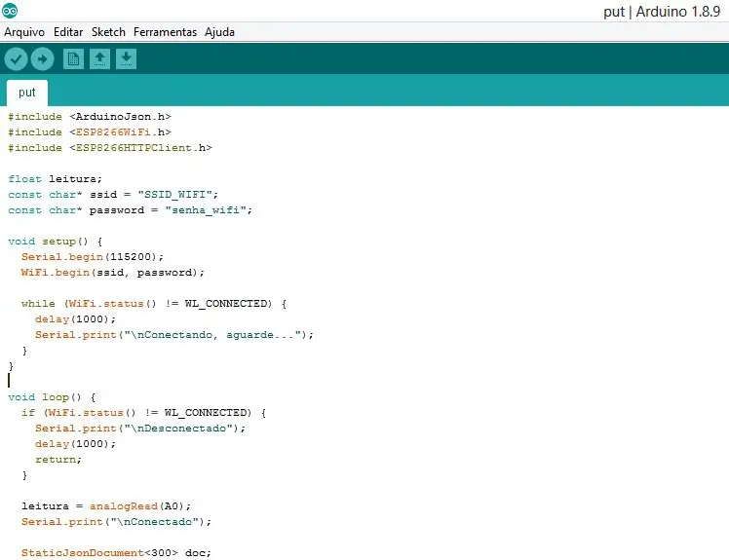Click the analogRead(A0) line
The width and height of the screenshot is (729, 560).
[x=106, y=506]
